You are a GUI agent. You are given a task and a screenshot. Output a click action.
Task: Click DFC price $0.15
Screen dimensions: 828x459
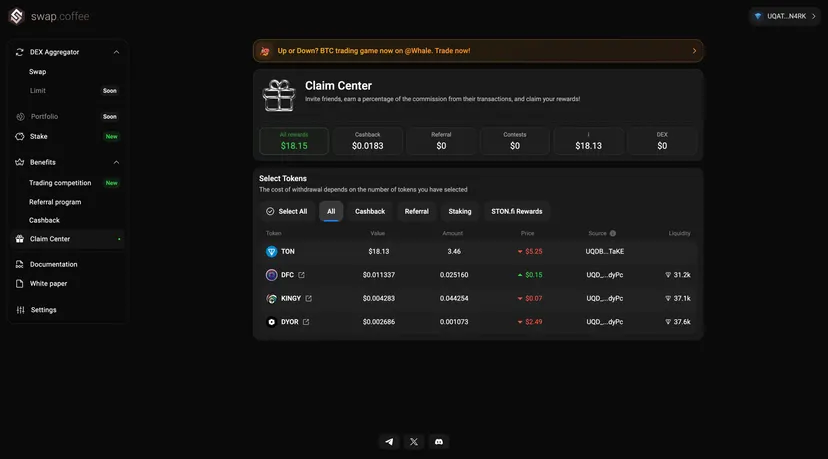click(x=533, y=275)
